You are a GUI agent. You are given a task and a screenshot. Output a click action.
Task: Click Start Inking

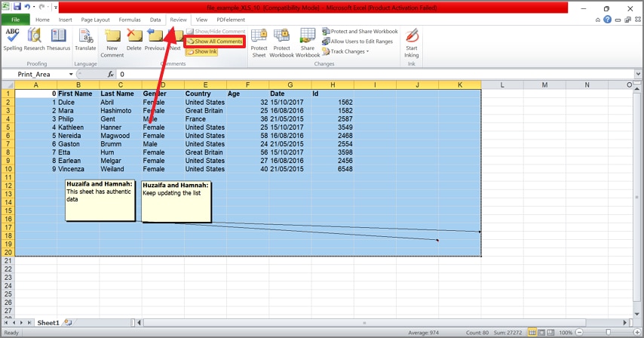point(412,43)
